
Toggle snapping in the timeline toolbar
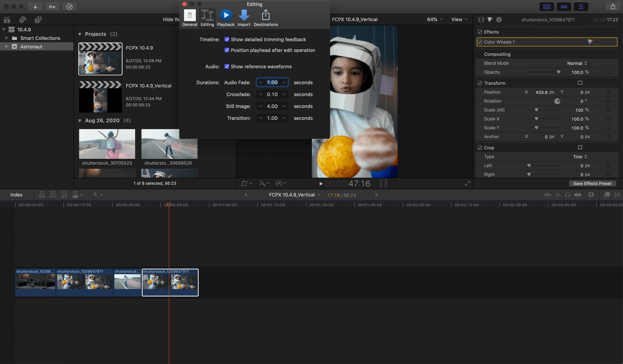(x=578, y=195)
